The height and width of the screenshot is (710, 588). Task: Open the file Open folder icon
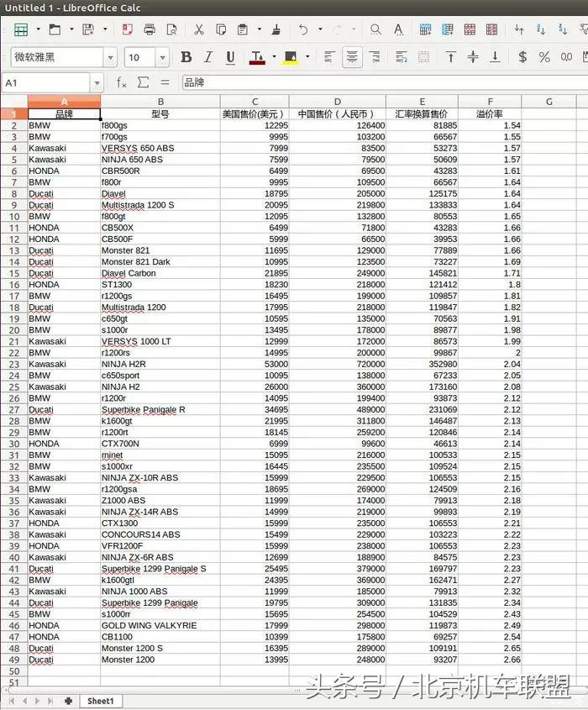pyautogui.click(x=55, y=30)
